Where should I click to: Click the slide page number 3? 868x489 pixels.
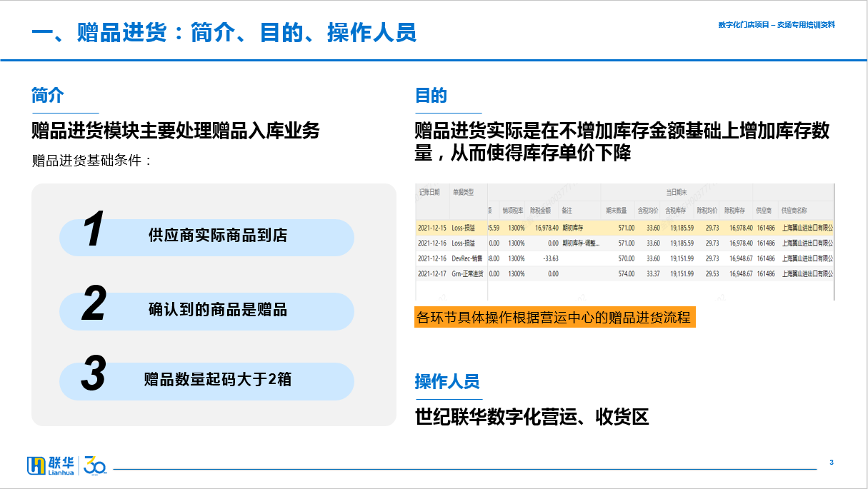(x=831, y=463)
